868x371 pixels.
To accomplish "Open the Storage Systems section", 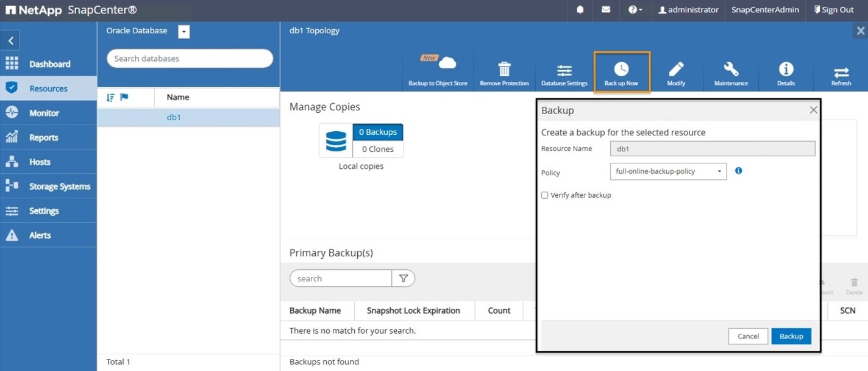I will coord(60,186).
